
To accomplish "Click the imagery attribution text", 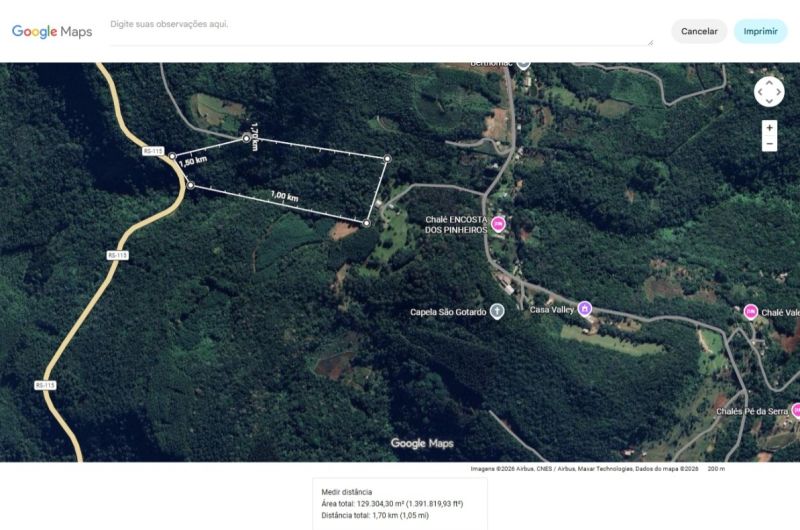I will click(584, 468).
